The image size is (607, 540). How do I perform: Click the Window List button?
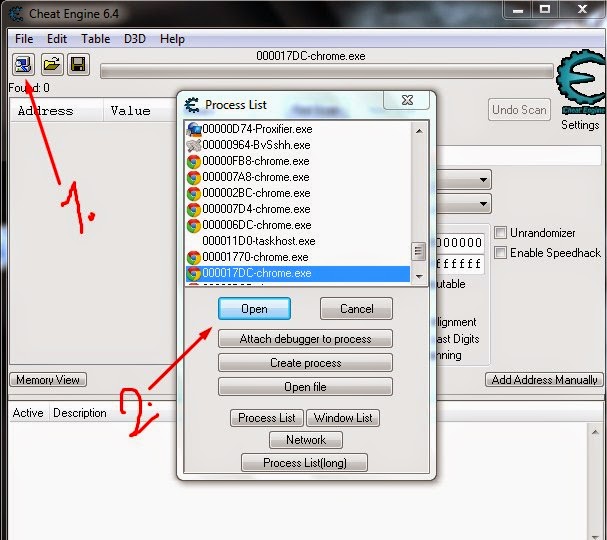pyautogui.click(x=343, y=418)
